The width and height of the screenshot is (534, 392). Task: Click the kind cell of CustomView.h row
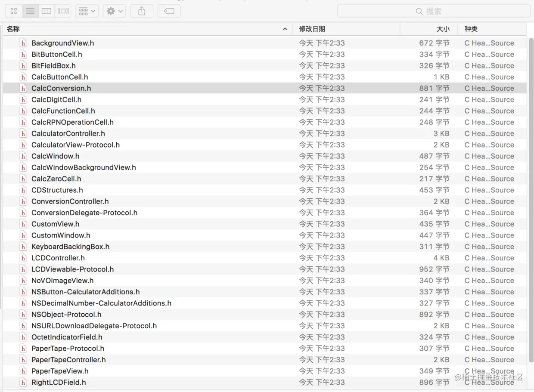click(489, 224)
